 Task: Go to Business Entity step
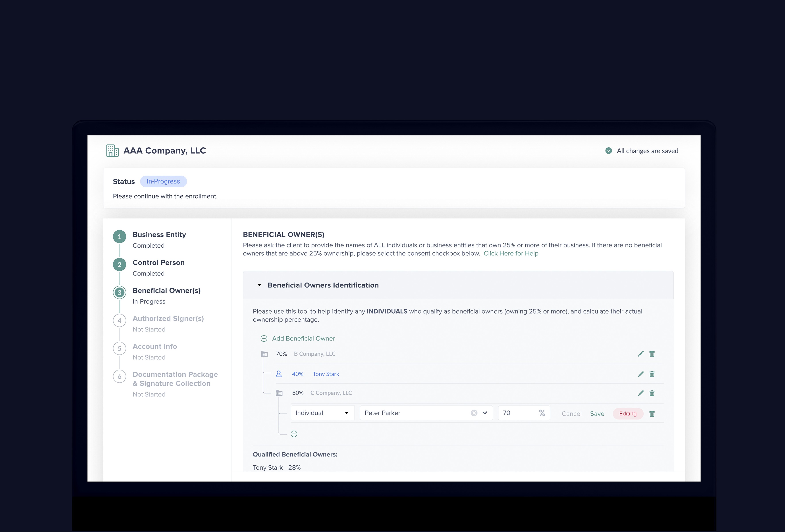[x=159, y=234]
